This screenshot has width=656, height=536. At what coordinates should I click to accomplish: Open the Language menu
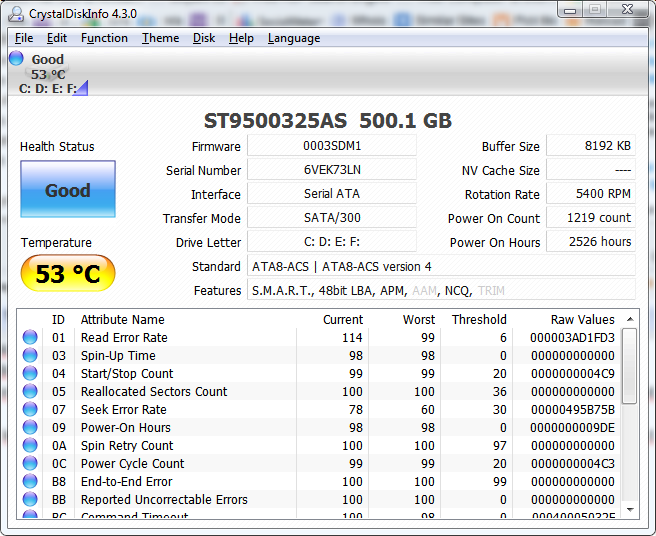[294, 38]
